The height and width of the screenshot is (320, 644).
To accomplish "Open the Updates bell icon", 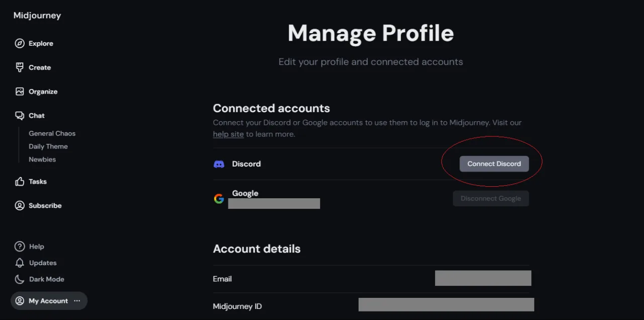I will pos(20,263).
